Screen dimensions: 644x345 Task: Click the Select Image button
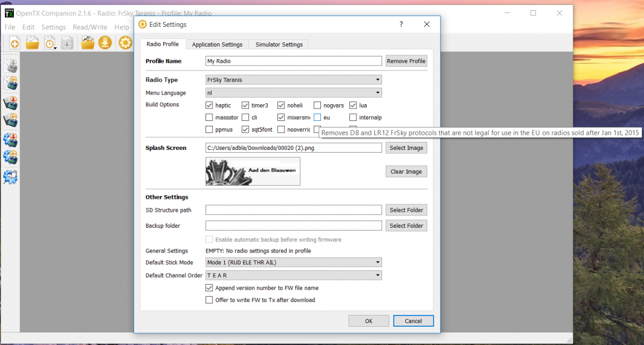click(406, 148)
